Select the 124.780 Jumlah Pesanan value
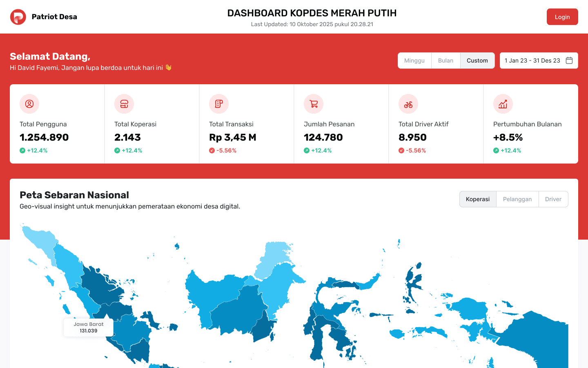The image size is (588, 368). coord(323,137)
